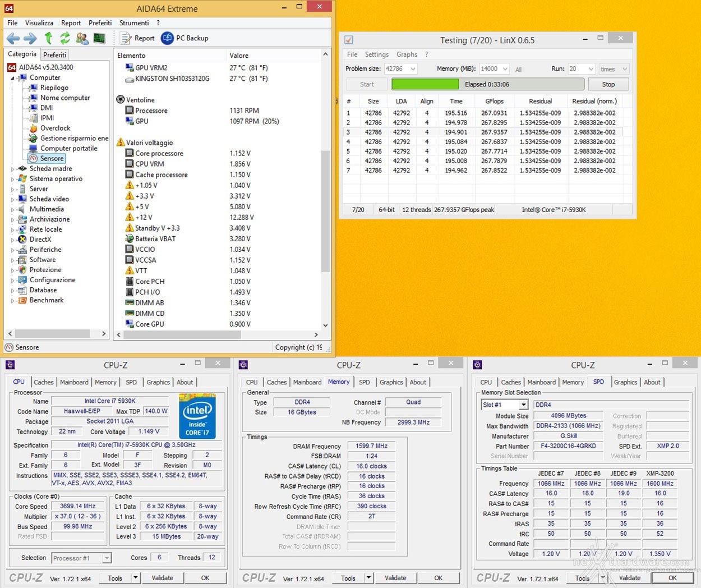The image size is (701, 588).
Task: Click the Stop button in LinX
Action: click(x=608, y=84)
